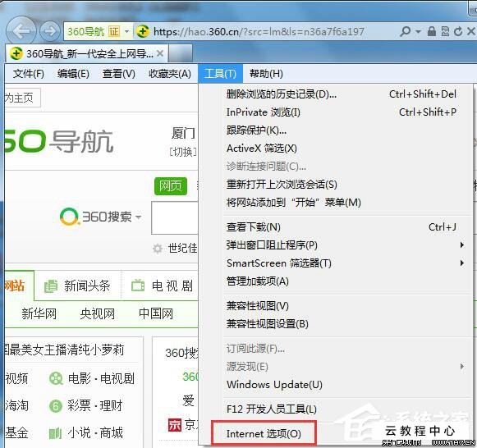Click the browser forward arrow button

coord(50,31)
